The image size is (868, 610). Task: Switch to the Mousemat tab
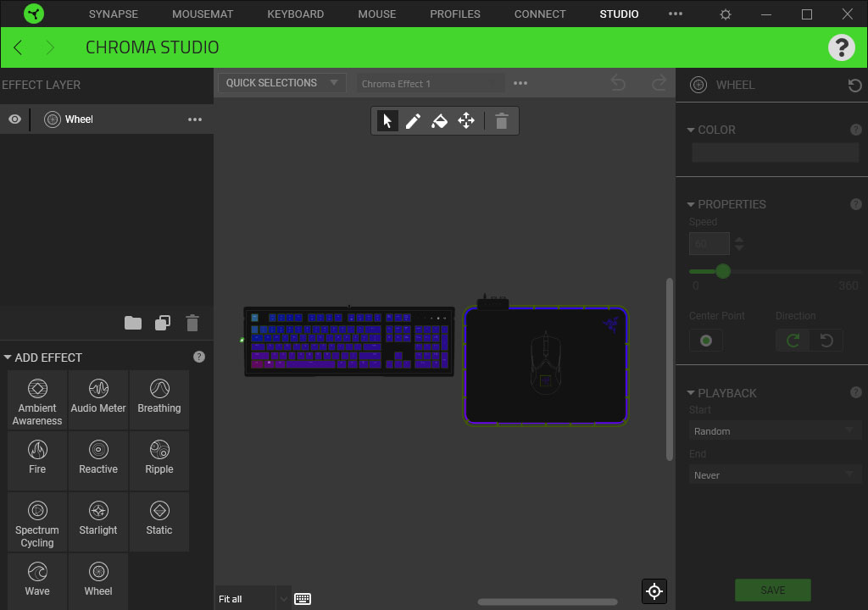203,14
